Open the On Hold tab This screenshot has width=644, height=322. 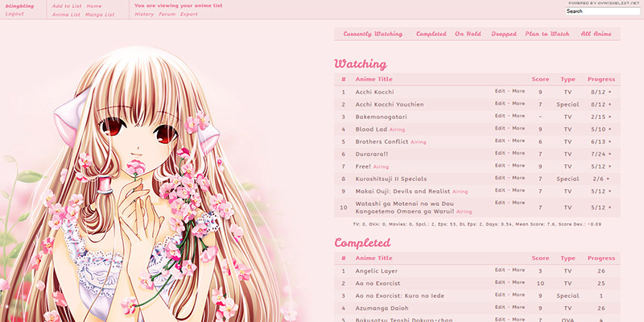pos(468,34)
